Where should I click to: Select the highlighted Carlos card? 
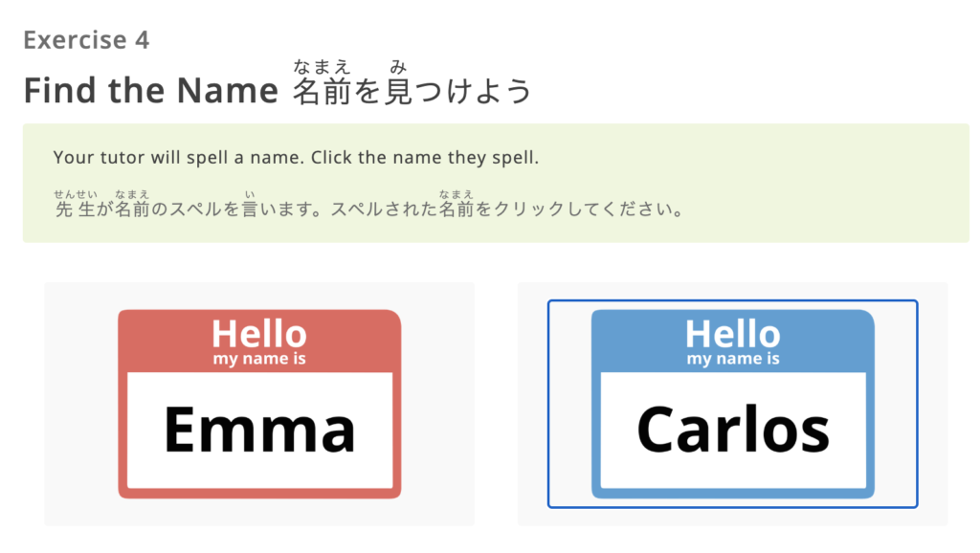(x=732, y=402)
